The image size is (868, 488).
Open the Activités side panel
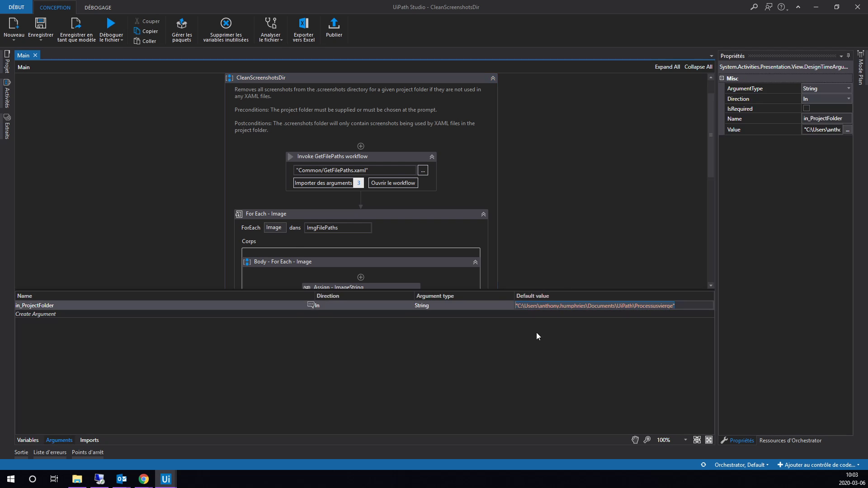7,94
